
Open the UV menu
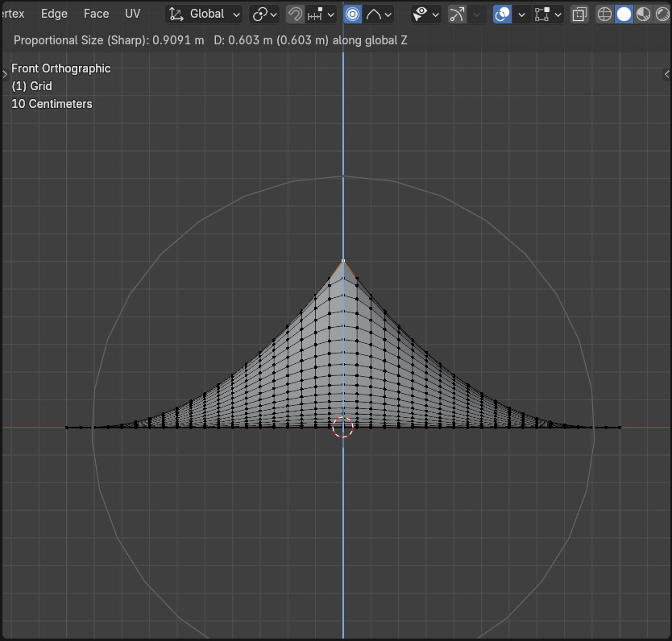[x=132, y=14]
